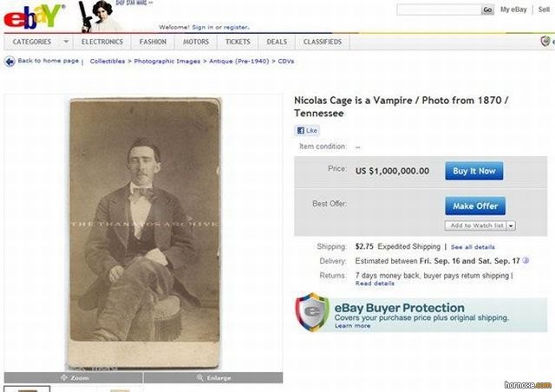
Task: Click the Make Offer button
Action: coord(475,206)
